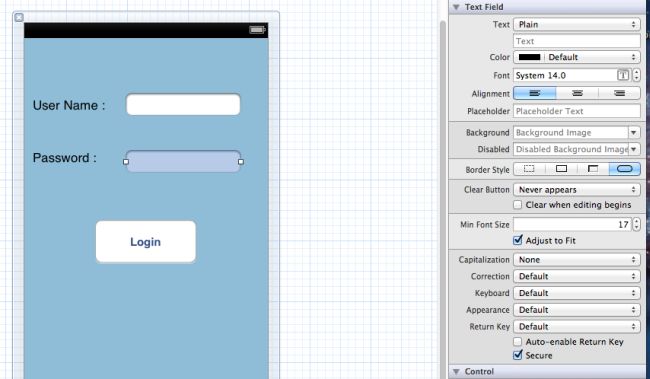The width and height of the screenshot is (650, 379).
Task: Open the Return Key dropdown
Action: pos(577,326)
